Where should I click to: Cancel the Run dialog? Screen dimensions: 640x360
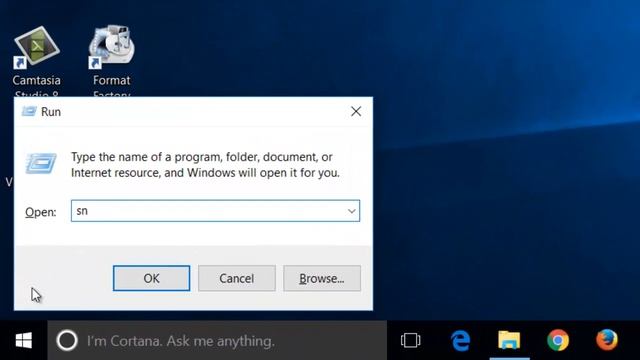[237, 278]
